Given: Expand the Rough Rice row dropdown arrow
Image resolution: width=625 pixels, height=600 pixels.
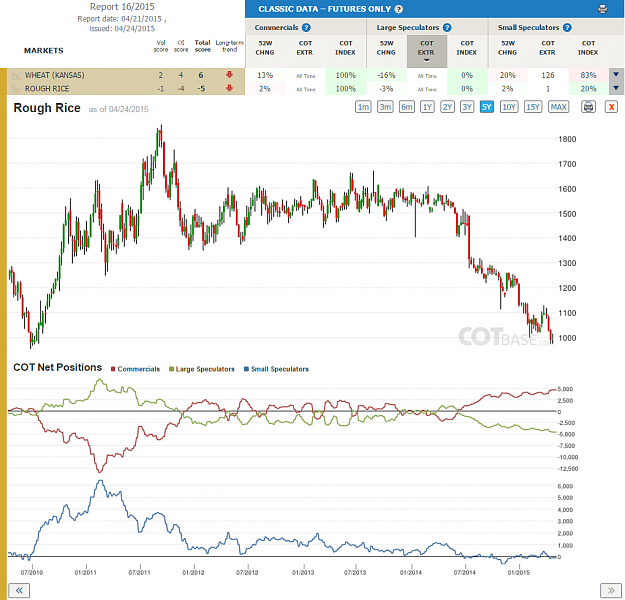Looking at the screenshot, I should pos(616,88).
